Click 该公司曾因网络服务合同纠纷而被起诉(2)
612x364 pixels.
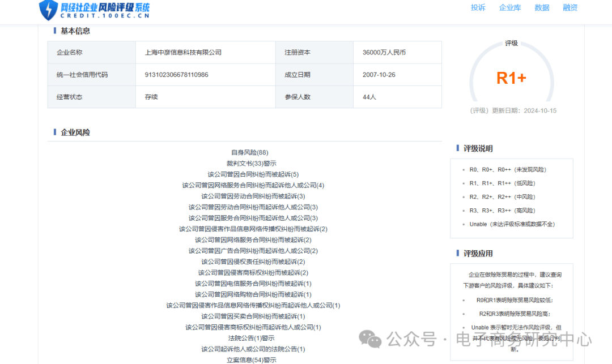click(253, 239)
